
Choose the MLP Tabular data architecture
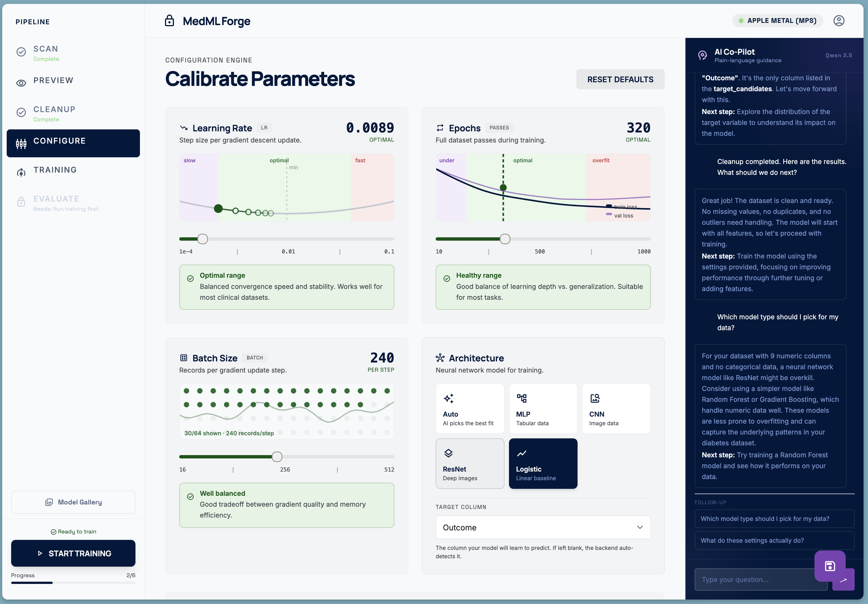[x=542, y=409]
